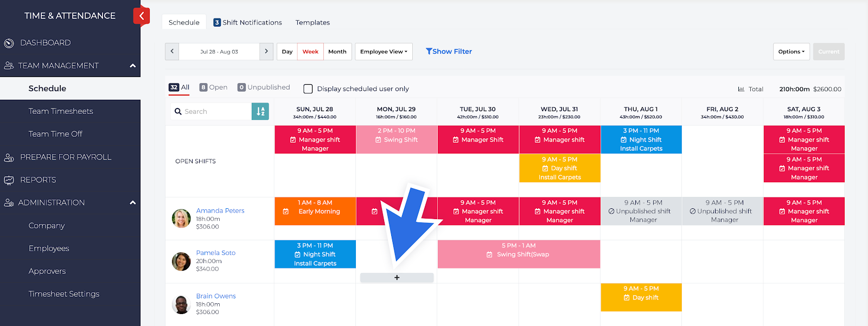The image size is (868, 326).
Task: Select the Day view toggle
Action: point(287,52)
